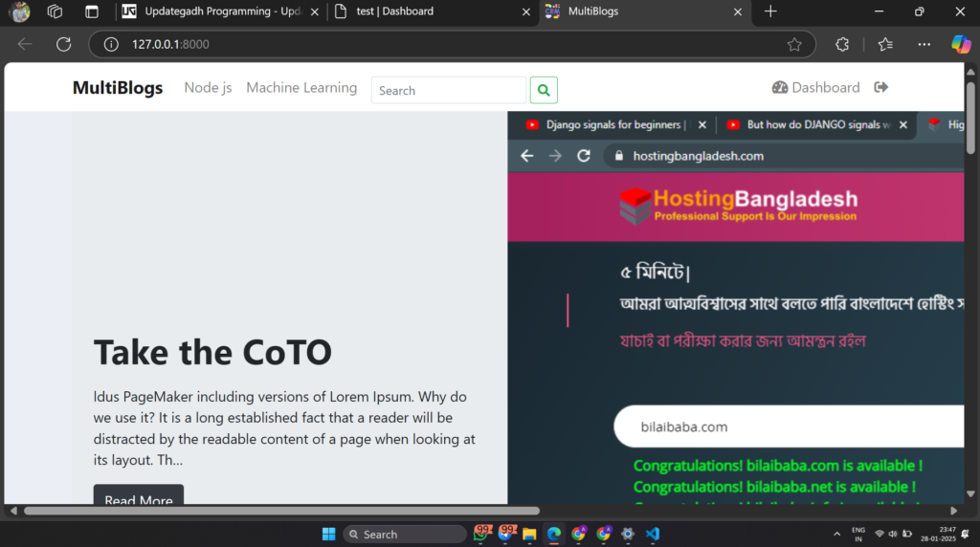The image size is (980, 547).
Task: Open a new browser tab
Action: [770, 11]
